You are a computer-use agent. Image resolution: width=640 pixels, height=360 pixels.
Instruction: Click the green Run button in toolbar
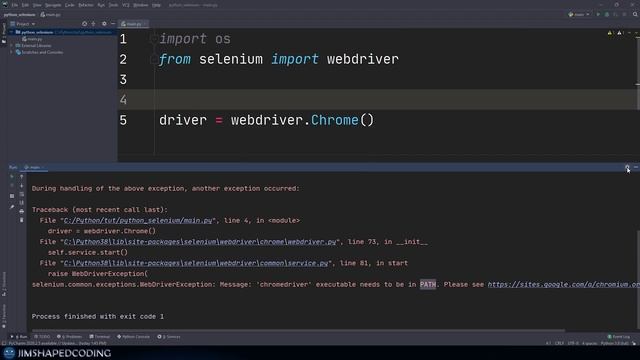pos(598,14)
